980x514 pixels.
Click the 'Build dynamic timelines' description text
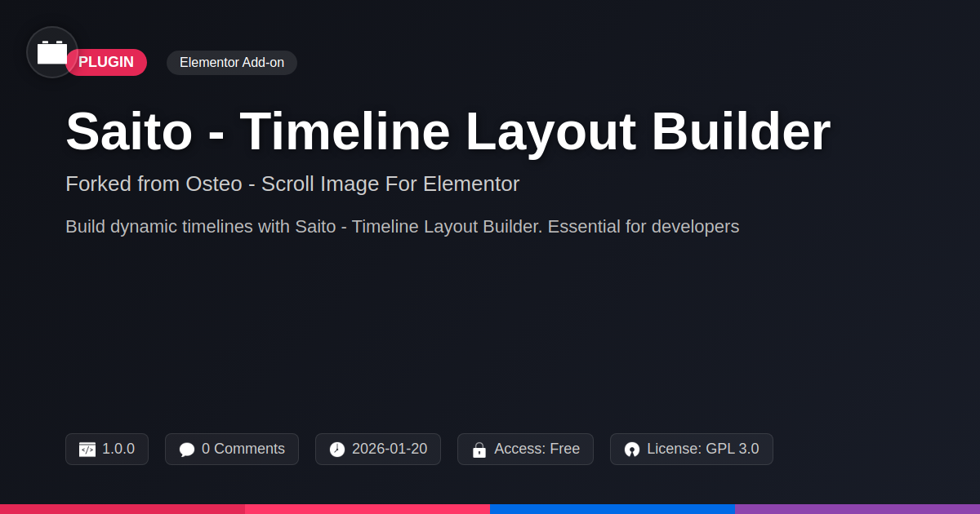tap(402, 227)
